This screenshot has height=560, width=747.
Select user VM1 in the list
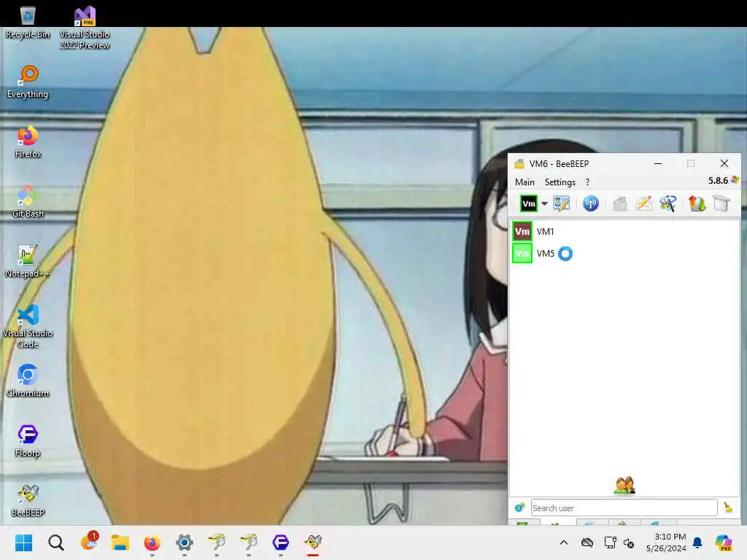tap(624, 231)
